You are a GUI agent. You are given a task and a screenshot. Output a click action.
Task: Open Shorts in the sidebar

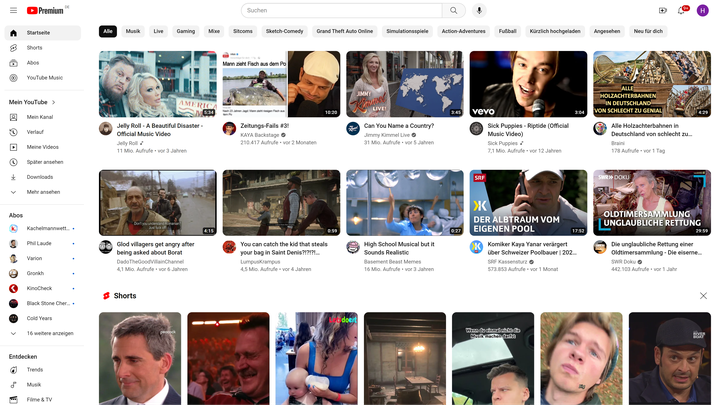click(x=43, y=48)
